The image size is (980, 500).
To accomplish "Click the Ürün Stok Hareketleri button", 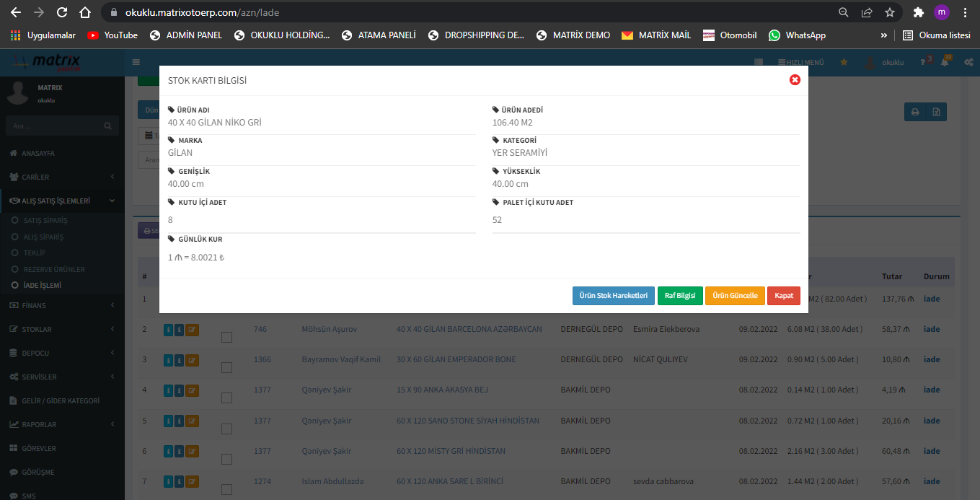I will [613, 296].
